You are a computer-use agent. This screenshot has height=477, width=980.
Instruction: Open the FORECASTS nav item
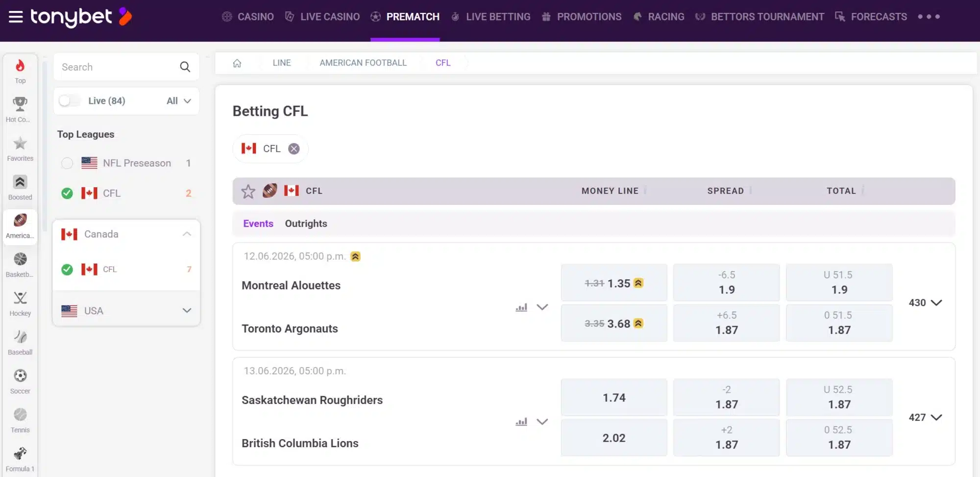click(871, 17)
